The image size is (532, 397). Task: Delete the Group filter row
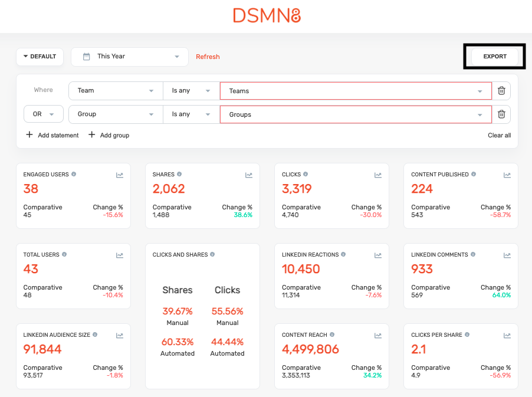pos(501,114)
